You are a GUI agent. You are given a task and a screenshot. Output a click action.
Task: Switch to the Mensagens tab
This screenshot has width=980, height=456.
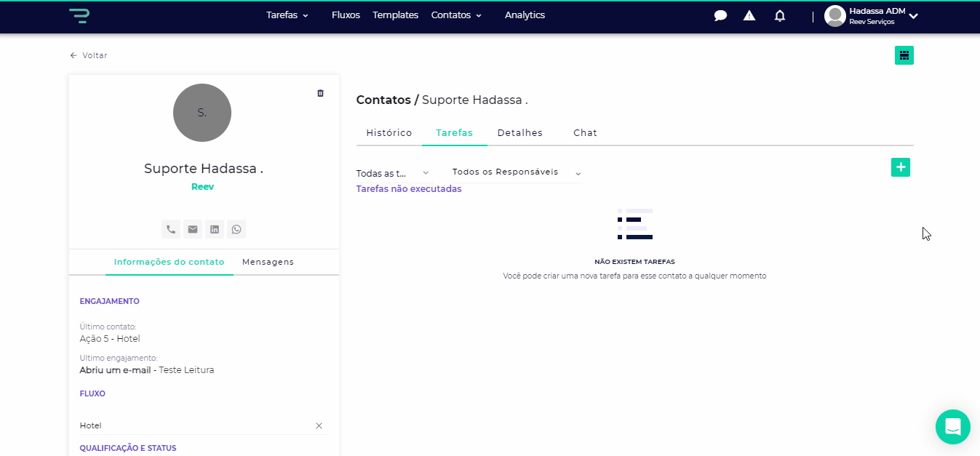click(268, 262)
